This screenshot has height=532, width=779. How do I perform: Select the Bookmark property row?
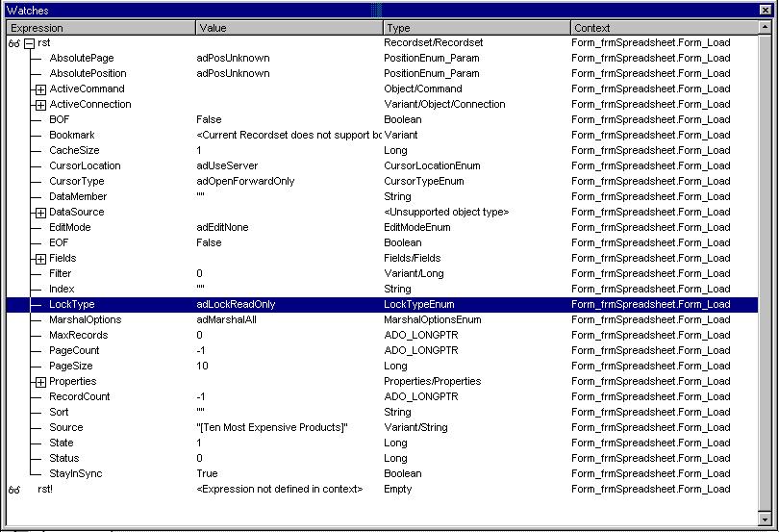pyautogui.click(x=72, y=135)
